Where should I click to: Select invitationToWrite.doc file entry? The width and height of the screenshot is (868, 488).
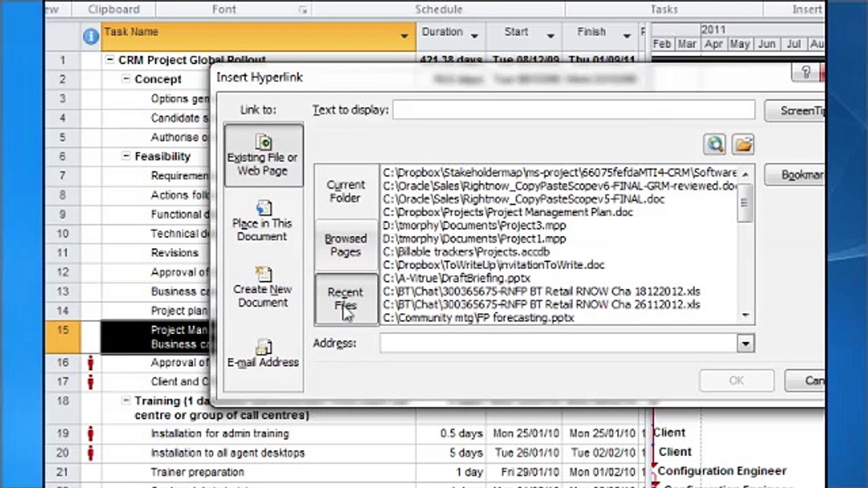494,265
